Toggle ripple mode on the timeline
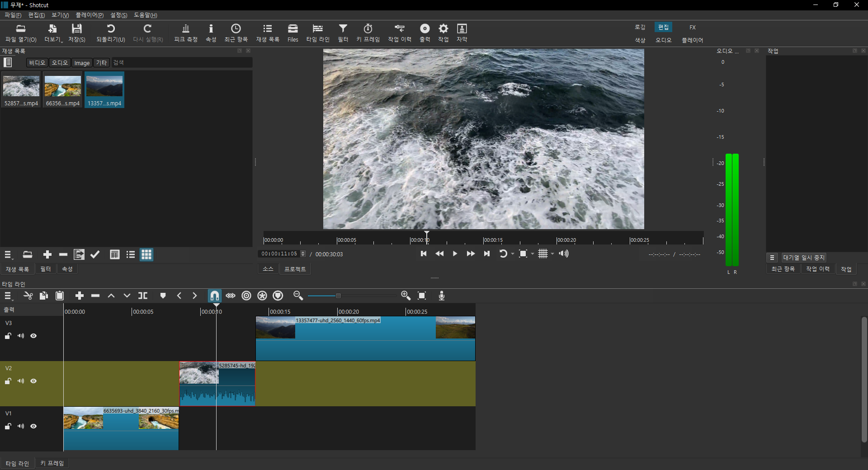The image size is (868, 470). click(x=246, y=296)
